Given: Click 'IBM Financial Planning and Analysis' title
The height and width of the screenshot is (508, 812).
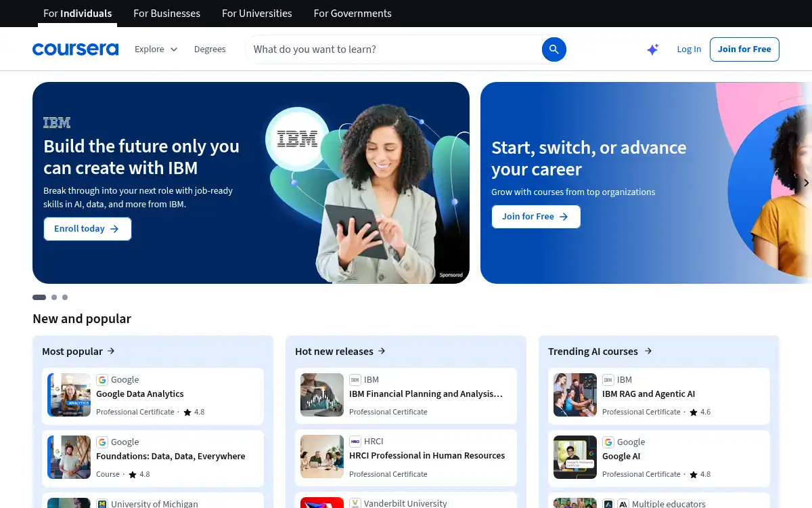Looking at the screenshot, I should (x=426, y=394).
